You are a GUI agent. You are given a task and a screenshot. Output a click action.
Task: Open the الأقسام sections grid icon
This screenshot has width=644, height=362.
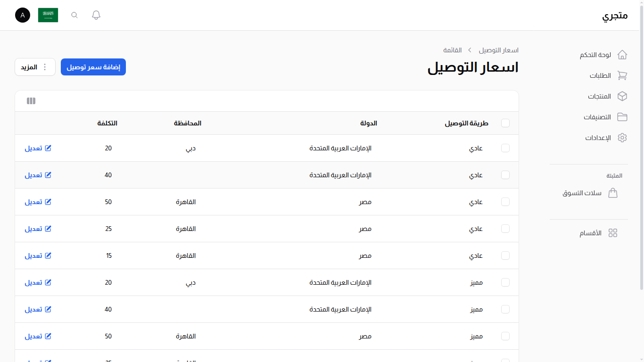613,232
